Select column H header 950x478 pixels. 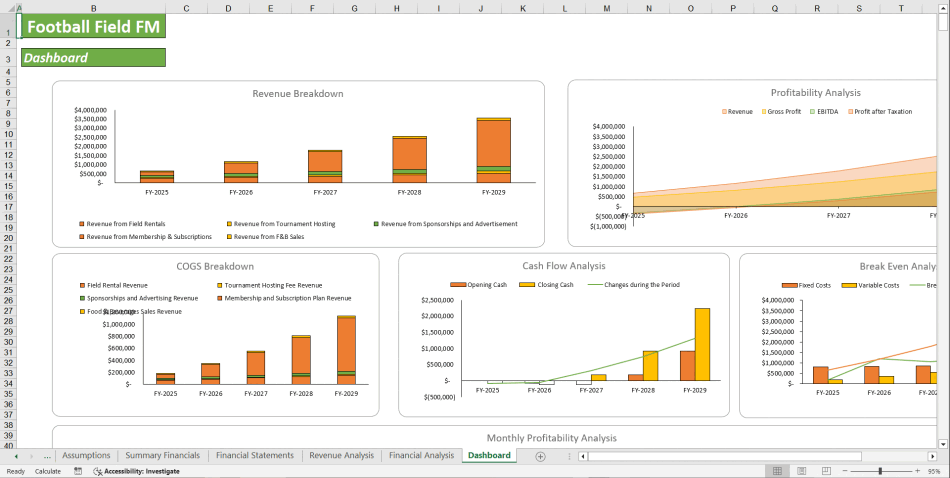tap(397, 8)
